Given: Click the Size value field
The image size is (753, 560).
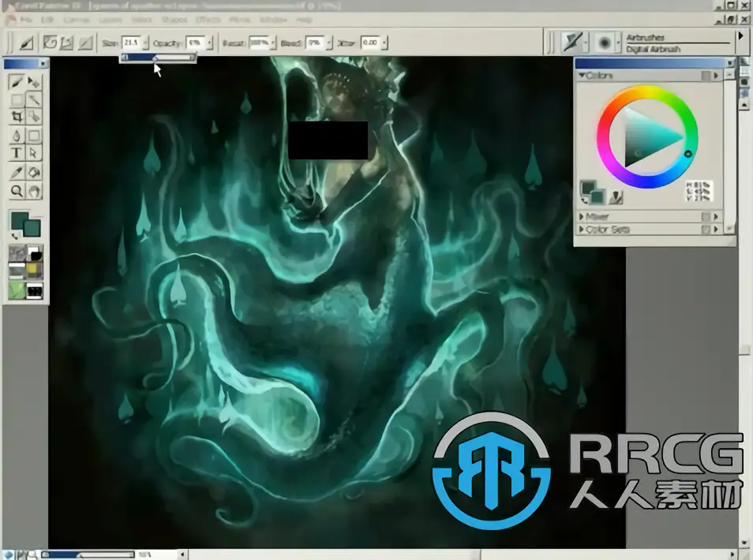Looking at the screenshot, I should [130, 43].
